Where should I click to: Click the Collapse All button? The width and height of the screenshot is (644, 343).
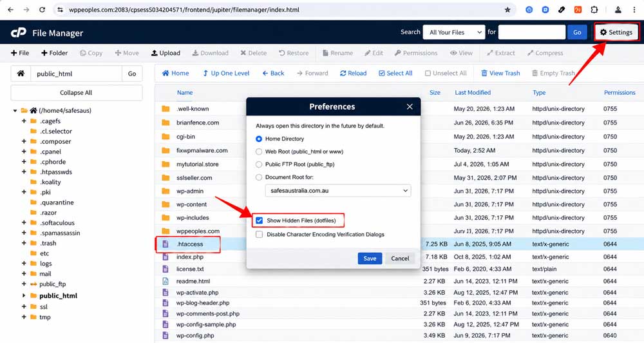tap(77, 93)
